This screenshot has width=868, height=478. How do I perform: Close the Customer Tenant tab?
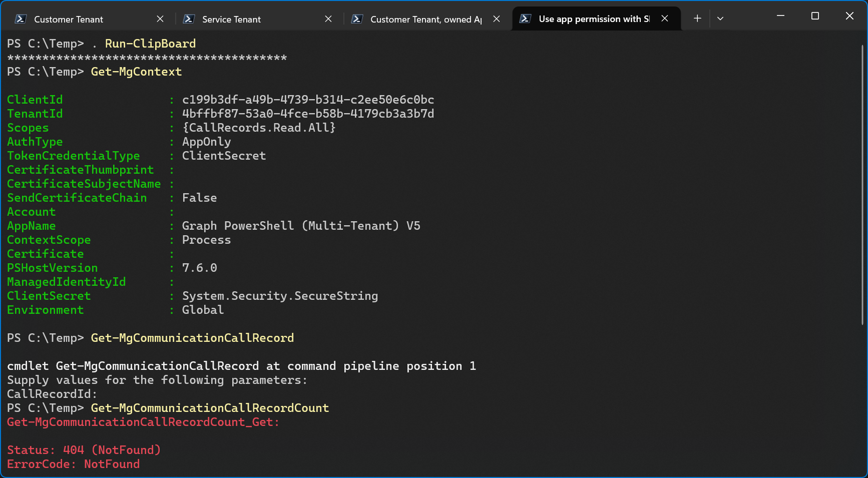point(160,19)
